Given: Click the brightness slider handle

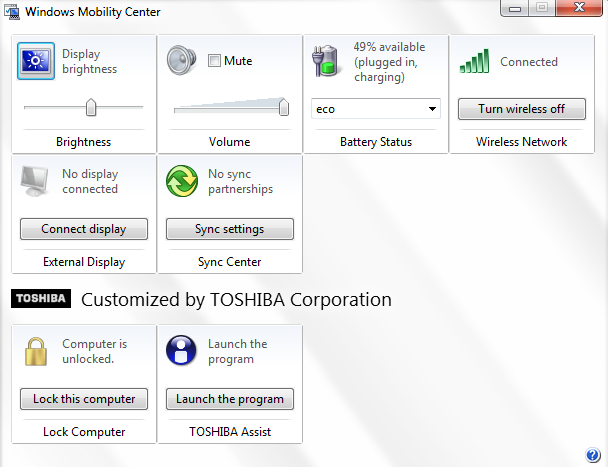Looking at the screenshot, I should 91,107.
